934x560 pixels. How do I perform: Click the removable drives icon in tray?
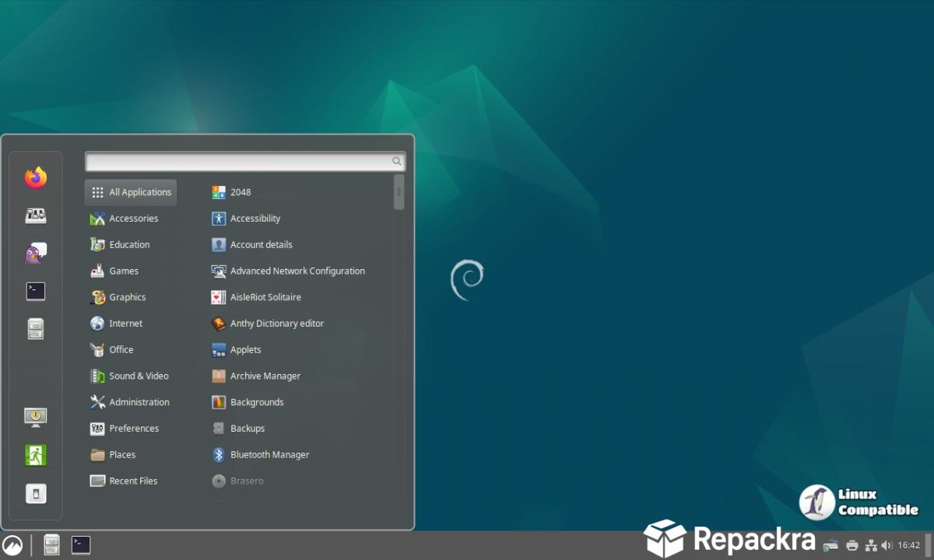831,545
